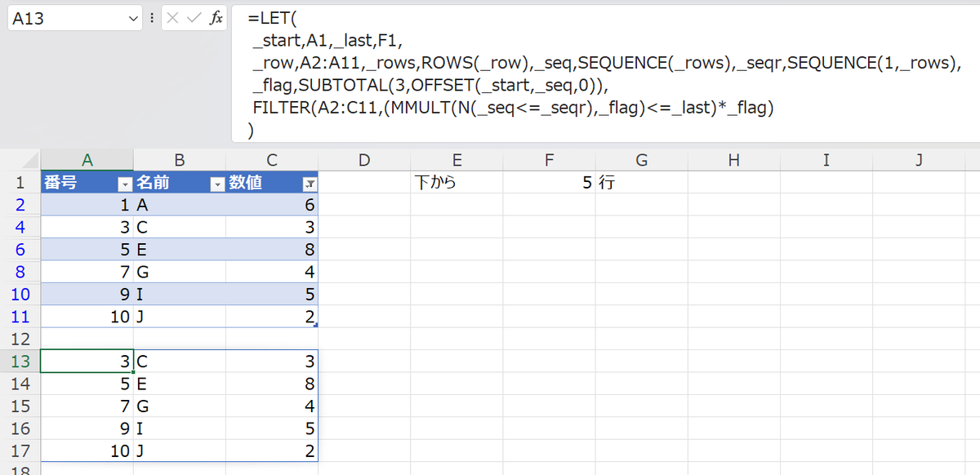Click cell B6 containing E
The width and height of the screenshot is (980, 475).
point(180,250)
